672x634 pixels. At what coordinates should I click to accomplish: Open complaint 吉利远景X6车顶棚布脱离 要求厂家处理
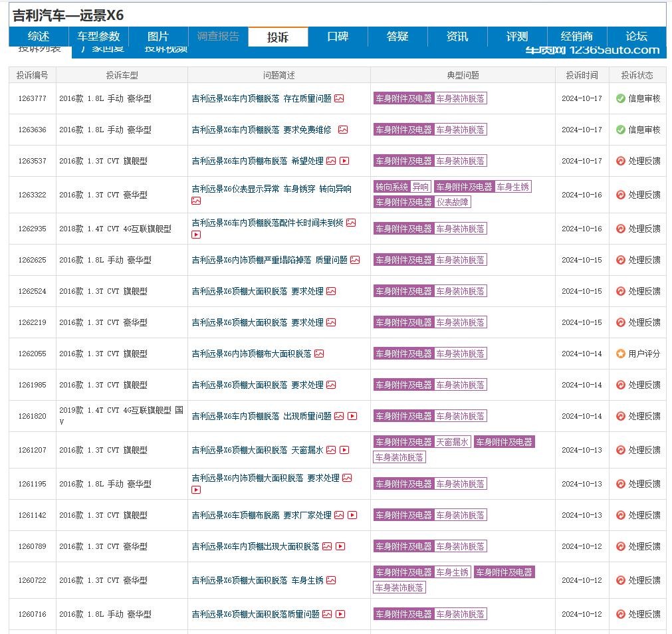tap(262, 515)
